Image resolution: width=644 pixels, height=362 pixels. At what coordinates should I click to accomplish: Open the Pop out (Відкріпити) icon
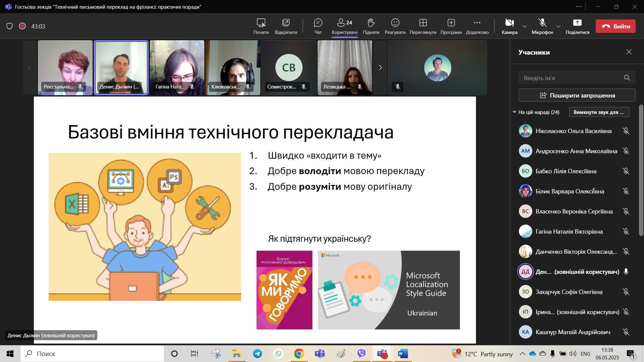pos(286,23)
